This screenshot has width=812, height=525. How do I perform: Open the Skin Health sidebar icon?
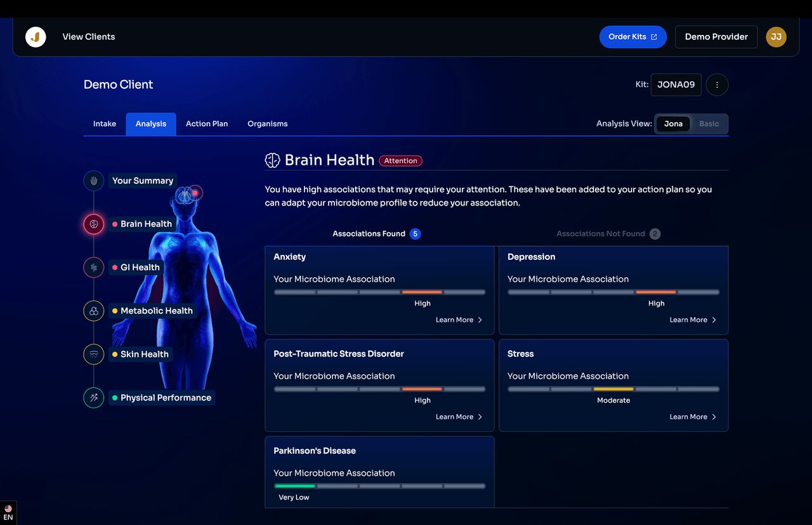pos(94,354)
